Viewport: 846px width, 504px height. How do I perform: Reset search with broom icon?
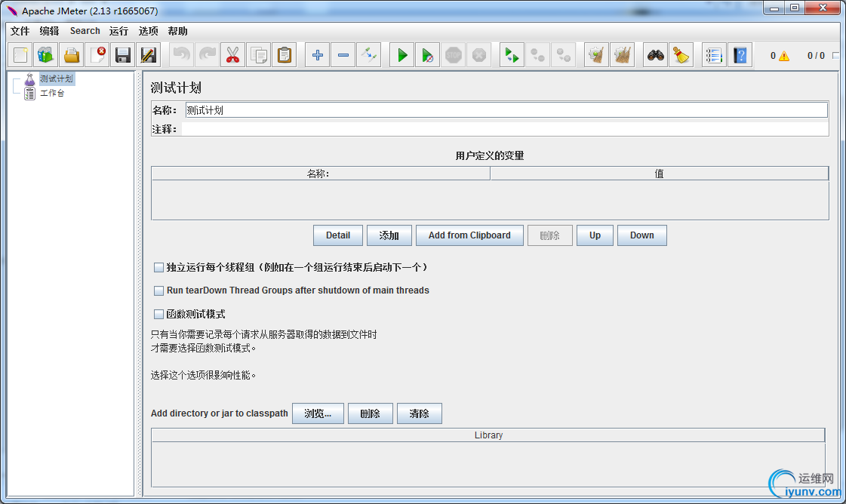(x=681, y=55)
